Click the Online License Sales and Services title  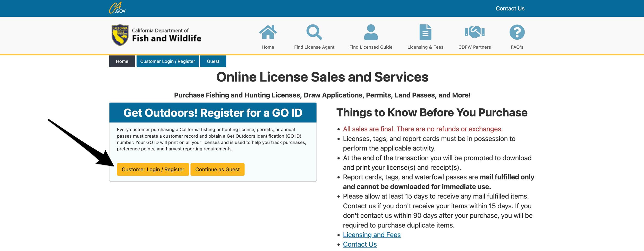pos(323,77)
